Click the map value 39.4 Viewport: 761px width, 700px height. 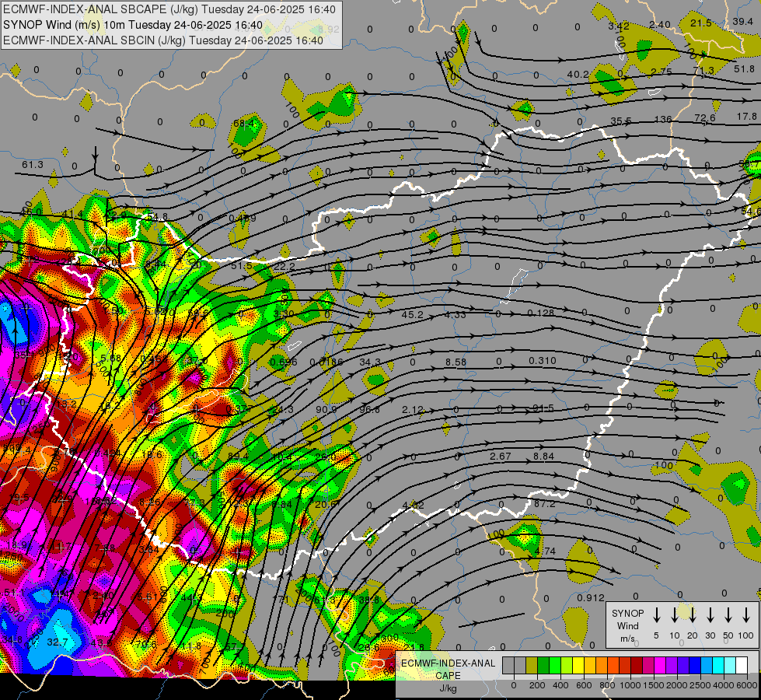[x=742, y=21]
